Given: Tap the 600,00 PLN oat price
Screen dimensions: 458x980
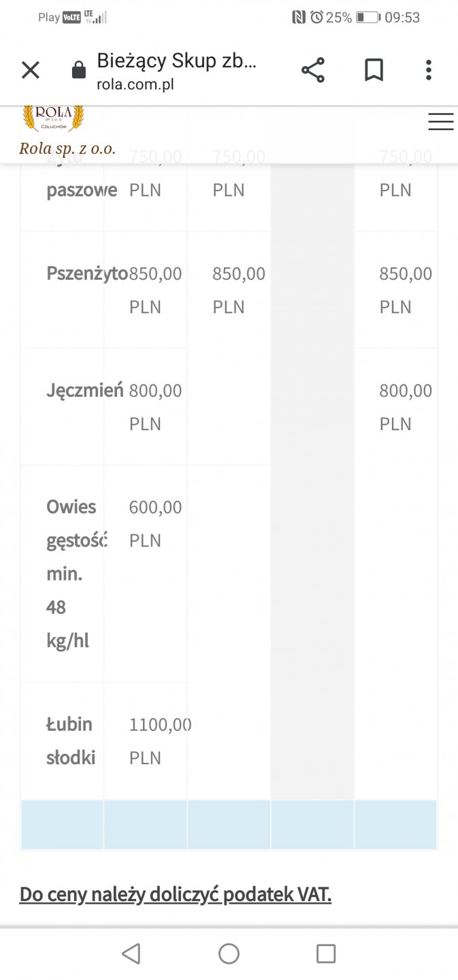Looking at the screenshot, I should pyautogui.click(x=155, y=523).
